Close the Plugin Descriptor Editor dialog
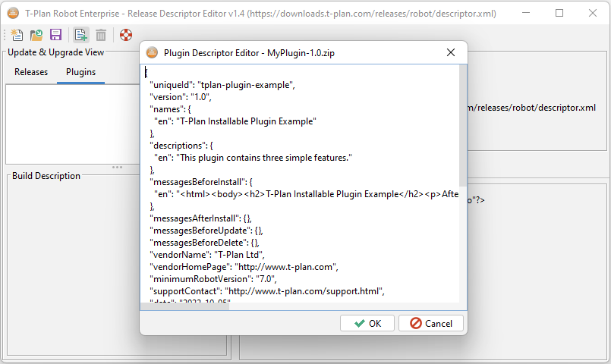The width and height of the screenshot is (611, 364). pos(450,52)
